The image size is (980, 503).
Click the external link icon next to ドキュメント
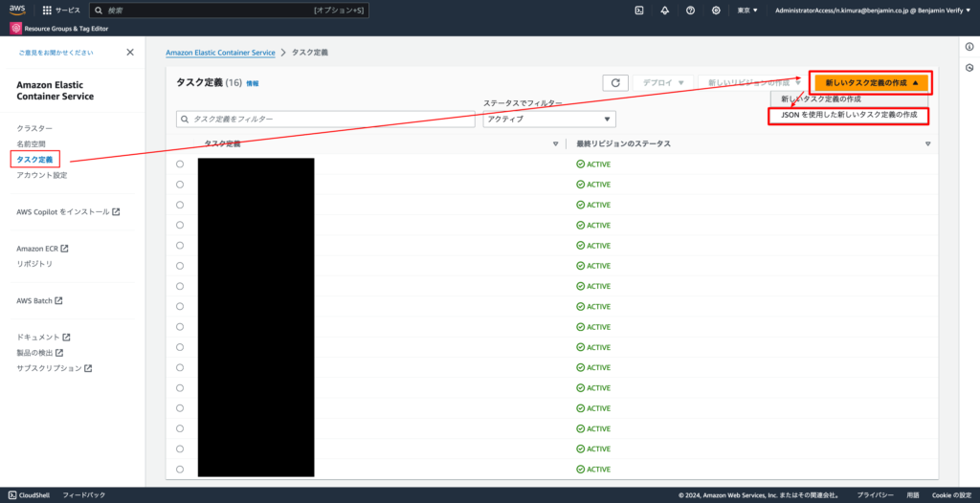[66, 338]
